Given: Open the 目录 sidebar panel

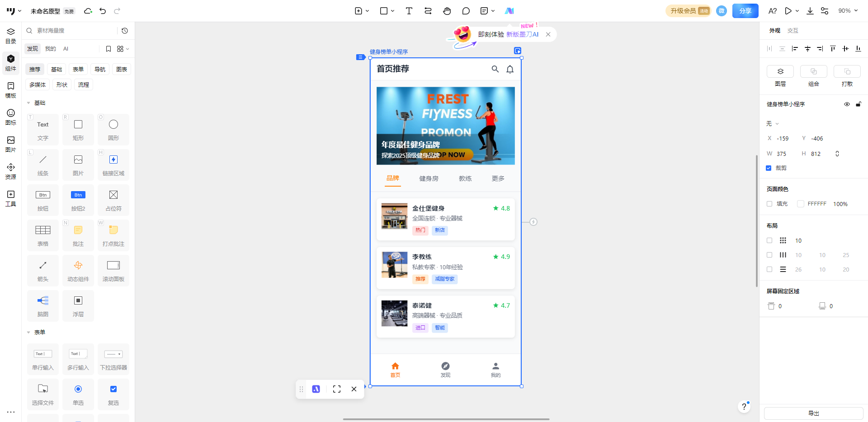Looking at the screenshot, I should pos(11,36).
